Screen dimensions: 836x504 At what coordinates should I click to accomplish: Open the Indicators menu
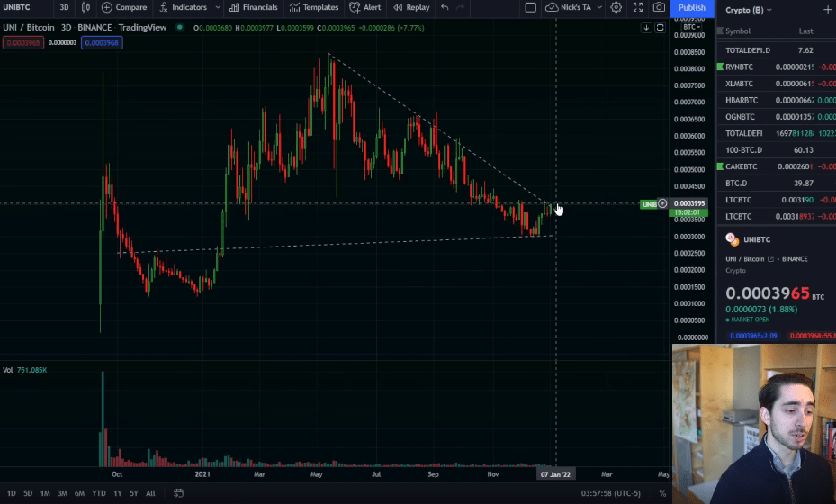click(183, 7)
